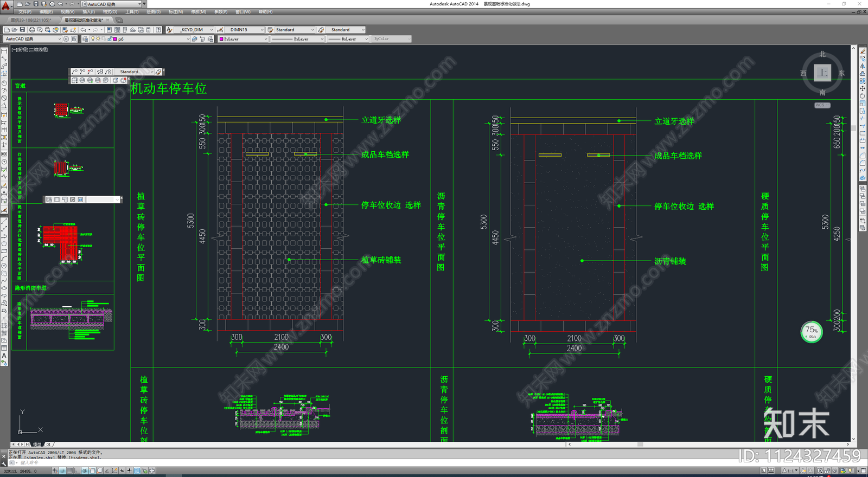Screen dimensions: 868x477
Task: Click the Plot Preview icon
Action: 40,30
